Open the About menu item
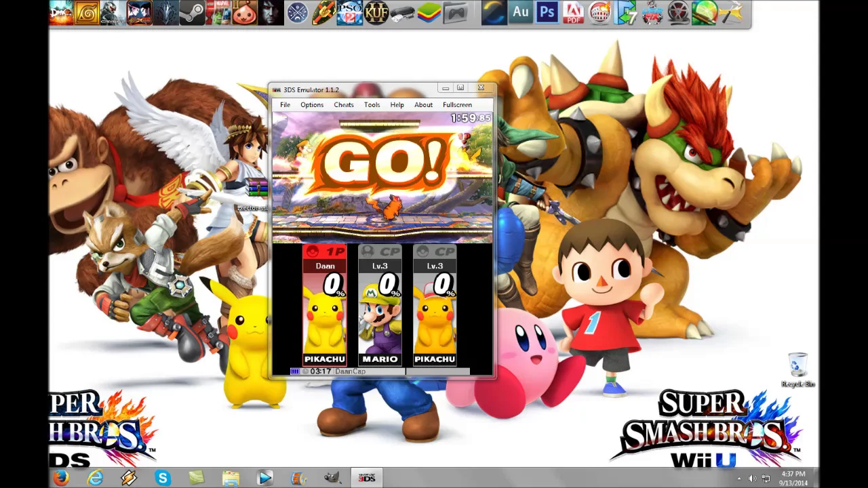 pyautogui.click(x=423, y=105)
